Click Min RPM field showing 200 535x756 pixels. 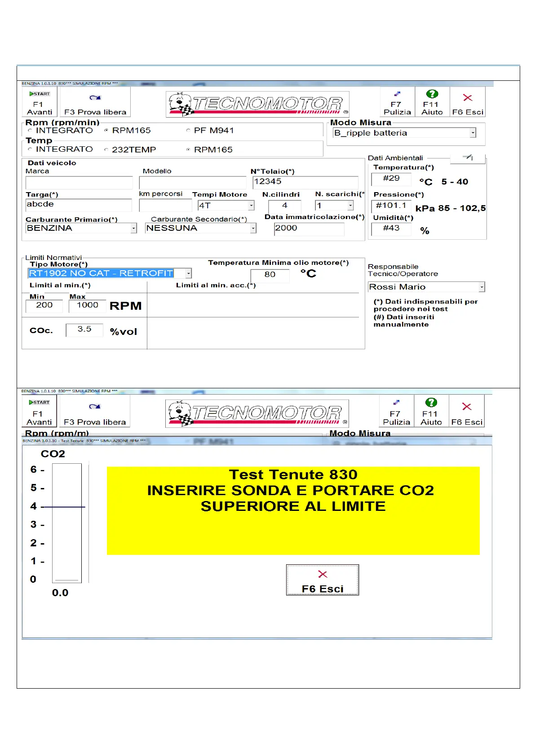click(44, 306)
